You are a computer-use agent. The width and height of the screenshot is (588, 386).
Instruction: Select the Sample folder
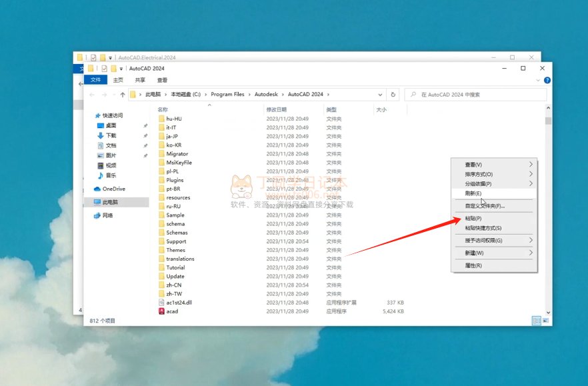[175, 215]
